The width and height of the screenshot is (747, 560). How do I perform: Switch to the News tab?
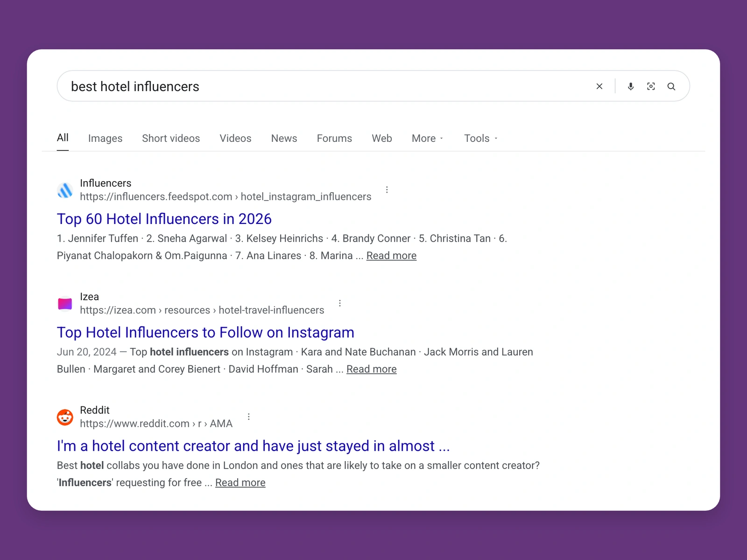coord(284,138)
